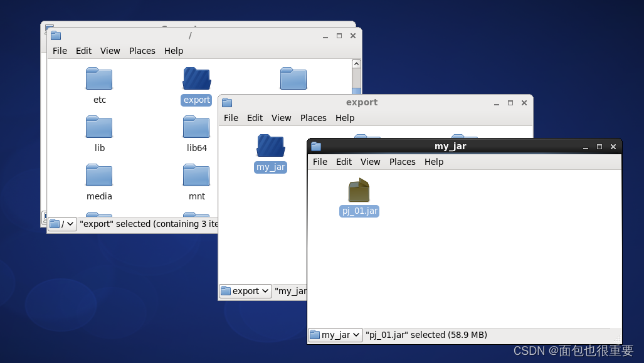Image resolution: width=644 pixels, height=363 pixels.
Task: Open View menu in export window
Action: coord(282,118)
